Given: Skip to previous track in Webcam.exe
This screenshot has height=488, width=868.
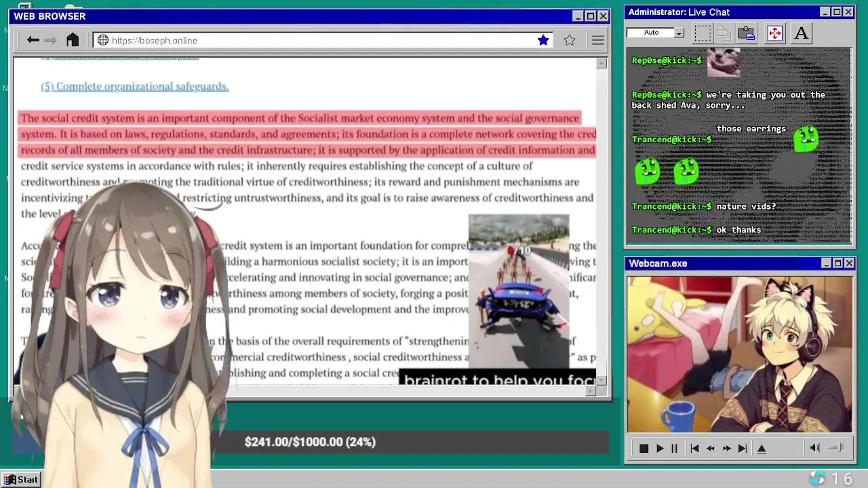Looking at the screenshot, I should [694, 449].
